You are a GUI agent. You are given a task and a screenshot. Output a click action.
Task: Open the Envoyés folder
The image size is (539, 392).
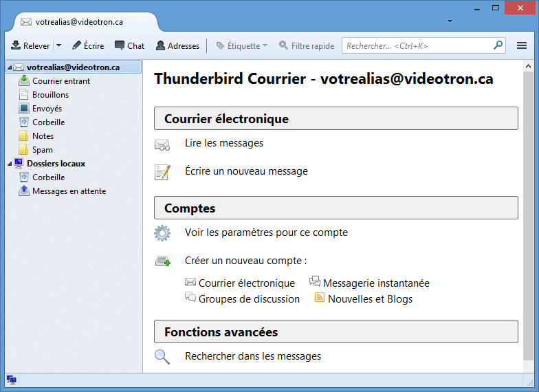(47, 109)
